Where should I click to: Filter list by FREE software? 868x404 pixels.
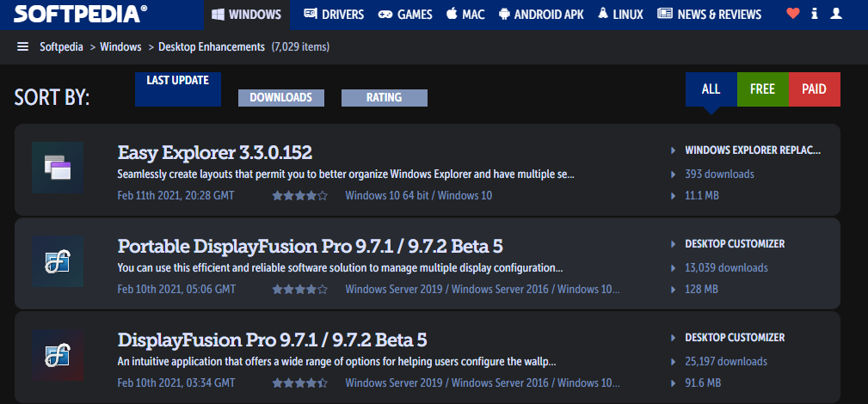click(x=762, y=89)
